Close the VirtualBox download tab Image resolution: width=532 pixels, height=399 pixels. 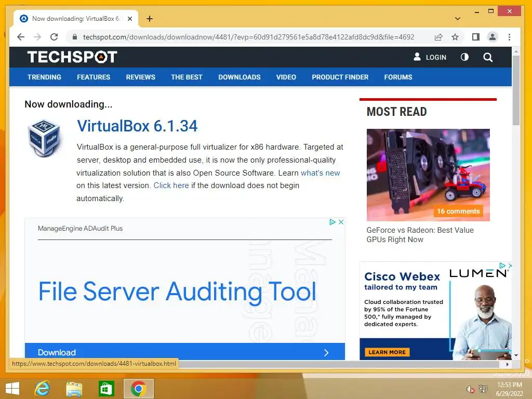pos(129,19)
